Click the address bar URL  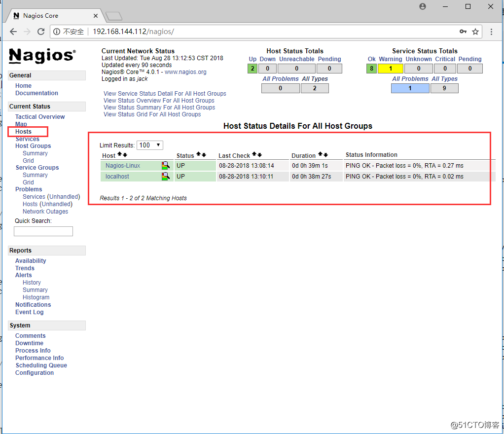point(133,32)
